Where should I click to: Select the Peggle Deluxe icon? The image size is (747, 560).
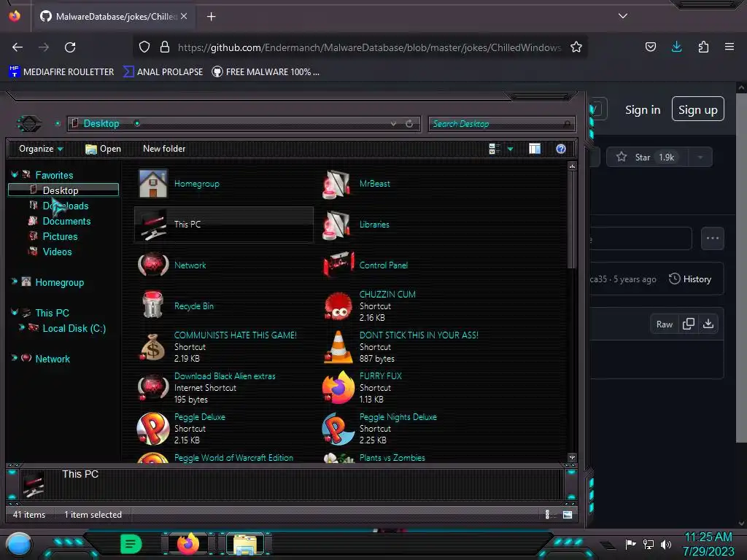[x=153, y=429]
